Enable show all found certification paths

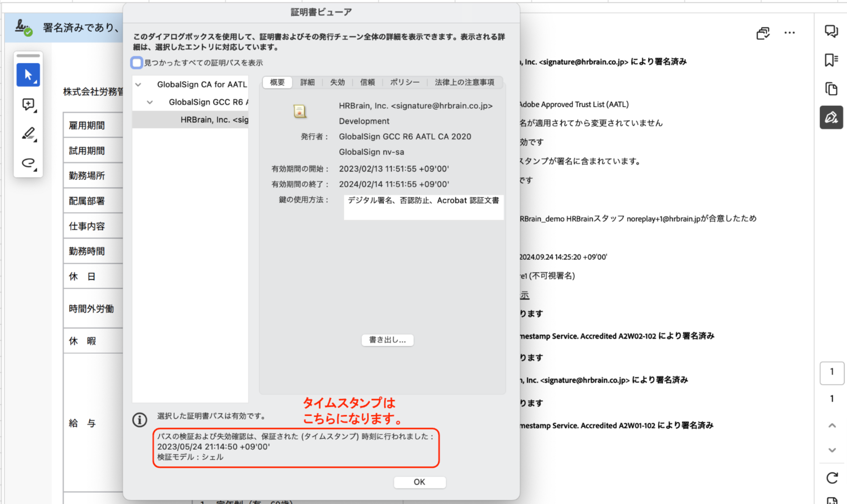click(137, 62)
